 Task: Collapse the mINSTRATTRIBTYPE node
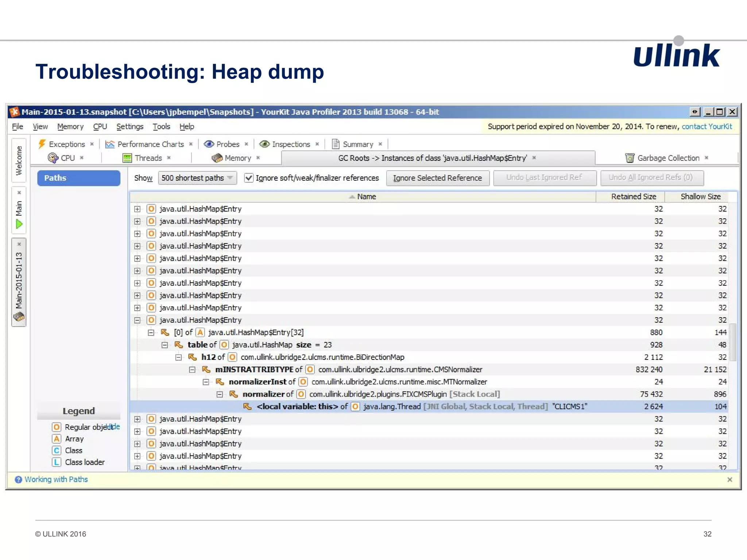click(192, 370)
